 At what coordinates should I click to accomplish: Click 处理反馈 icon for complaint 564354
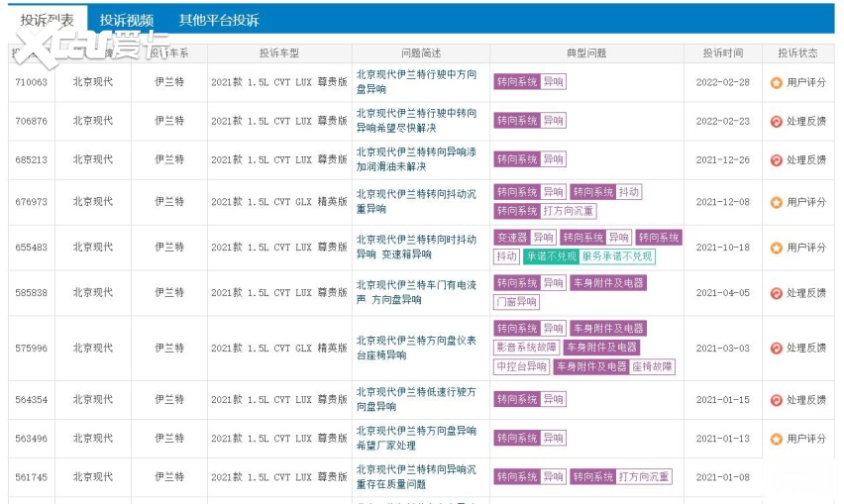(777, 400)
